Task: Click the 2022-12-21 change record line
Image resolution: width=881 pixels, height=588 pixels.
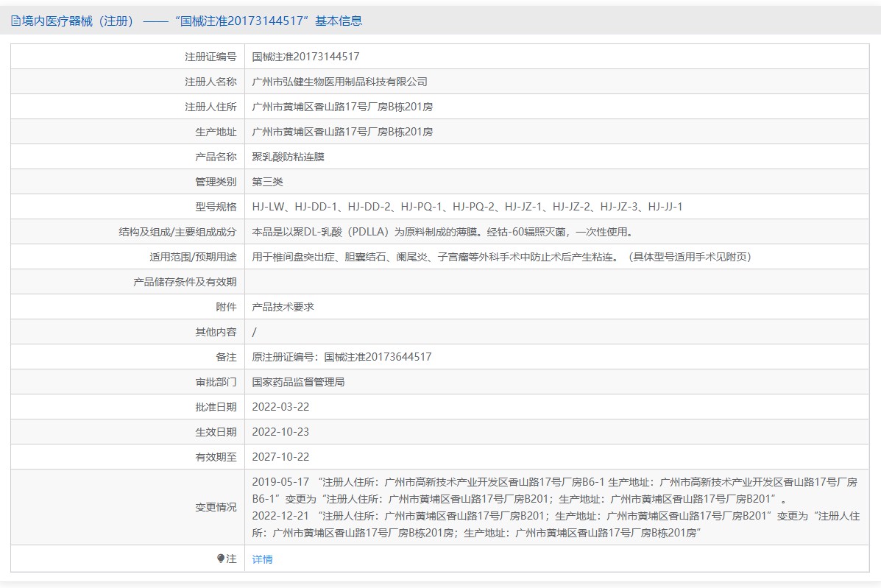Action: coord(556,524)
